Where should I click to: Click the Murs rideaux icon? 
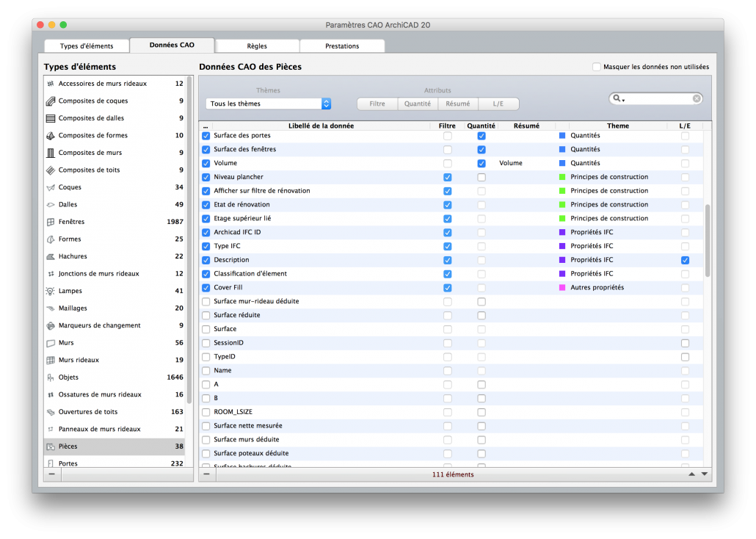(51, 361)
